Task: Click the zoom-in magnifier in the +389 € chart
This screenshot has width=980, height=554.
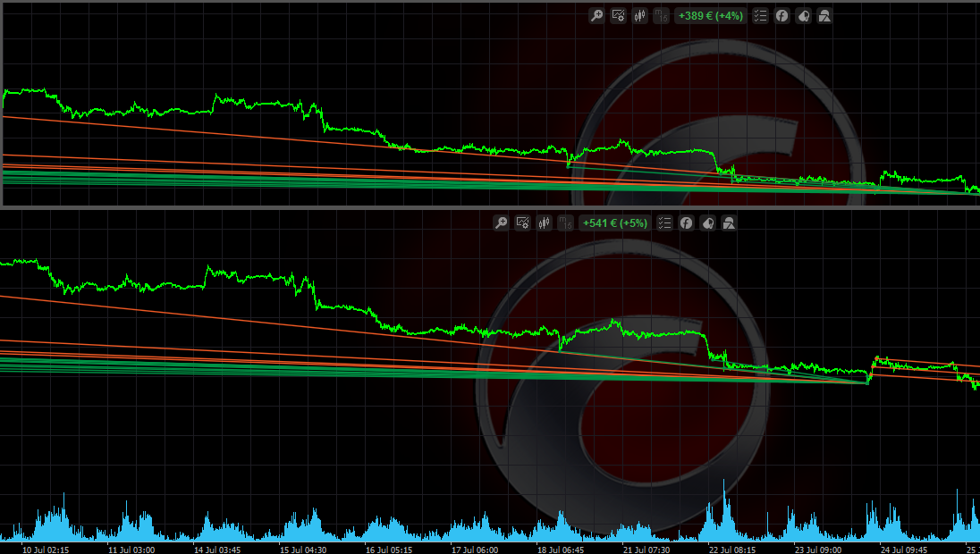Action: tap(597, 15)
